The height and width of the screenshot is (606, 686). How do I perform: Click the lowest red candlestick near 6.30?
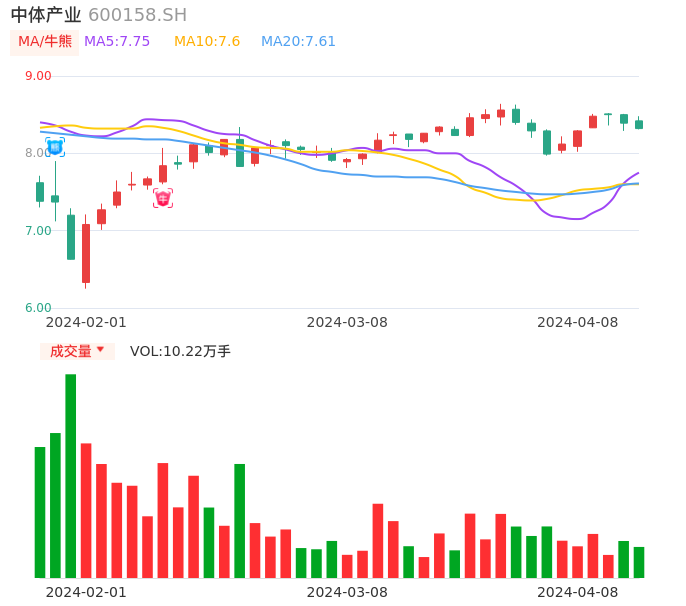pyautogui.click(x=86, y=254)
